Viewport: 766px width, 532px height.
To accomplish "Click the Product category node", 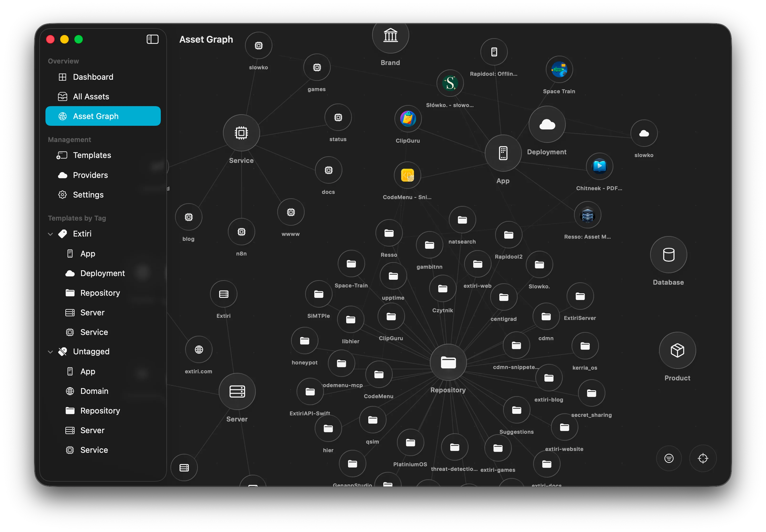I will [677, 350].
